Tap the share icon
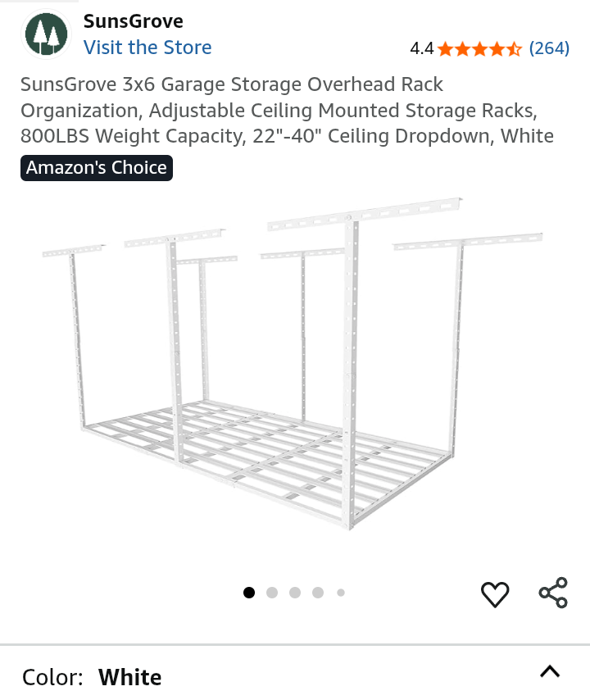This screenshot has height=700, width=590. (553, 593)
